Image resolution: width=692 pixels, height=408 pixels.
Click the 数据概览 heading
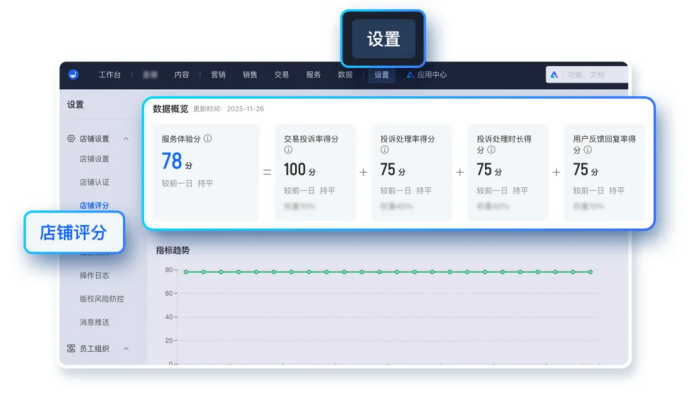tap(170, 109)
